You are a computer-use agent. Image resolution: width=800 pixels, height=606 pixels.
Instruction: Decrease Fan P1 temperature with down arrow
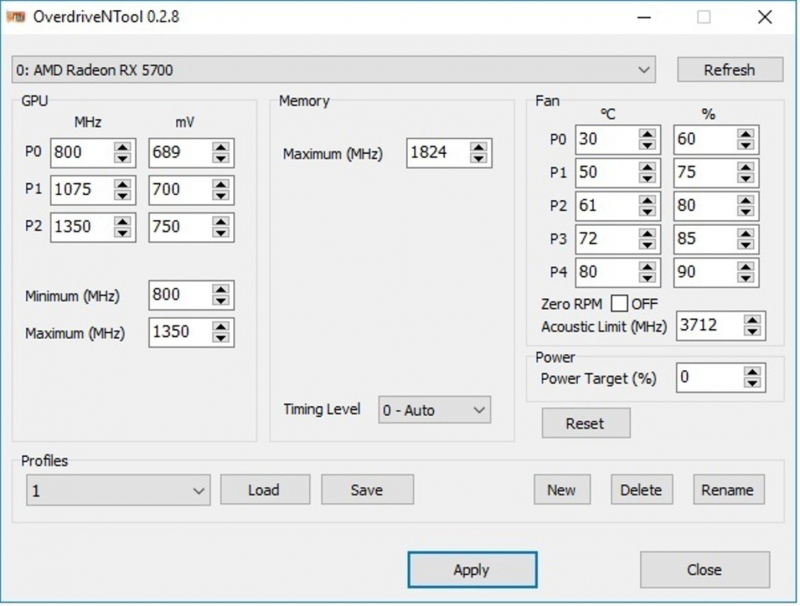coord(647,179)
